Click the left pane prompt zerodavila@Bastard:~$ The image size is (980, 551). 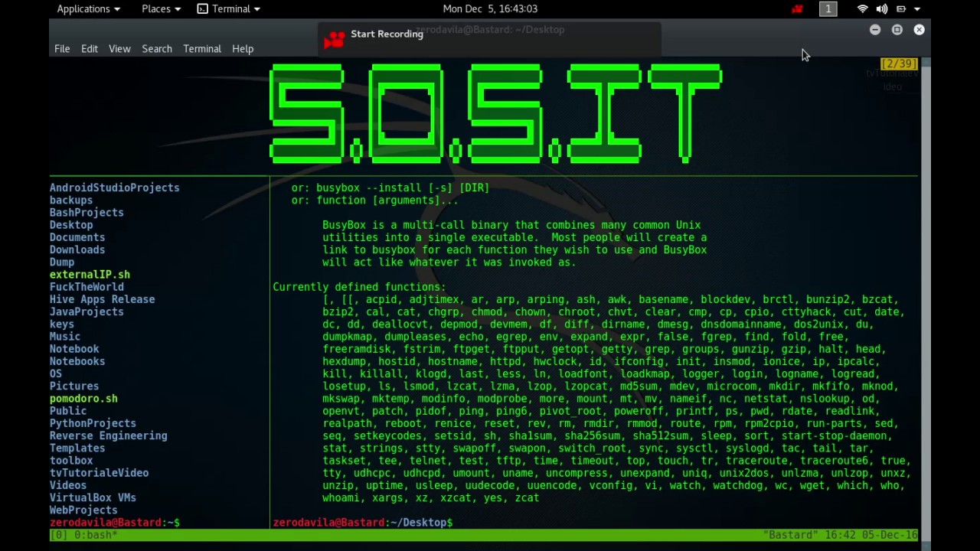(x=115, y=522)
